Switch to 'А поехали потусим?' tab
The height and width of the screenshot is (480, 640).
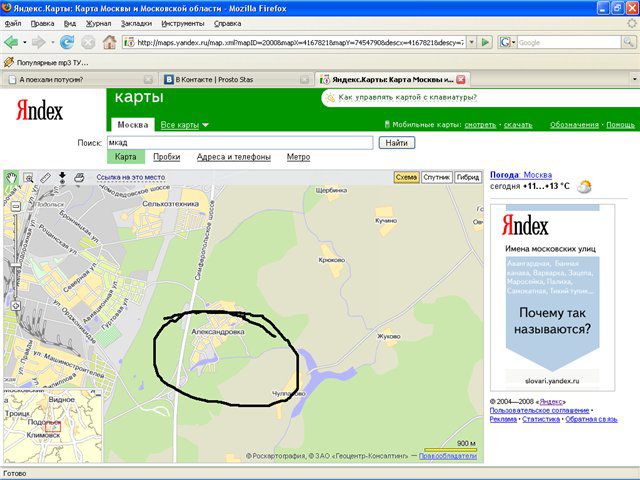[x=80, y=80]
